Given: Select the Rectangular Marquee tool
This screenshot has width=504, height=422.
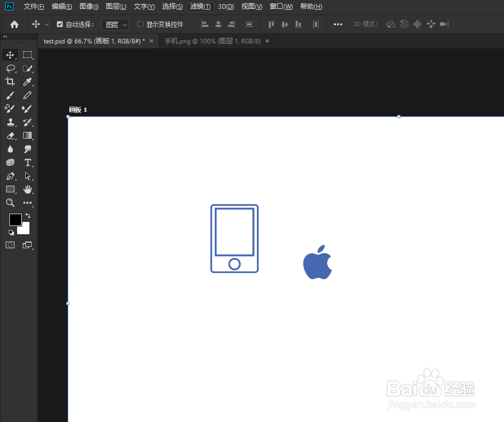Looking at the screenshot, I should tap(27, 55).
